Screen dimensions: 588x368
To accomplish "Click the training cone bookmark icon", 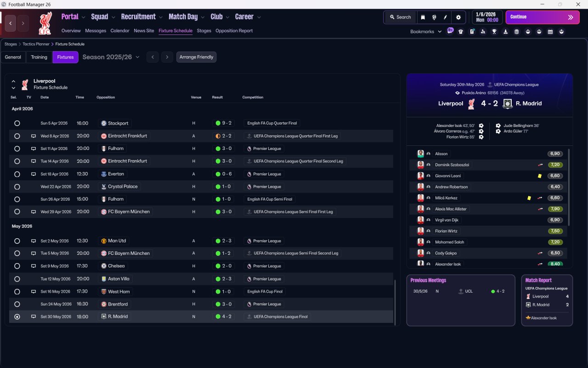I will coord(505,32).
